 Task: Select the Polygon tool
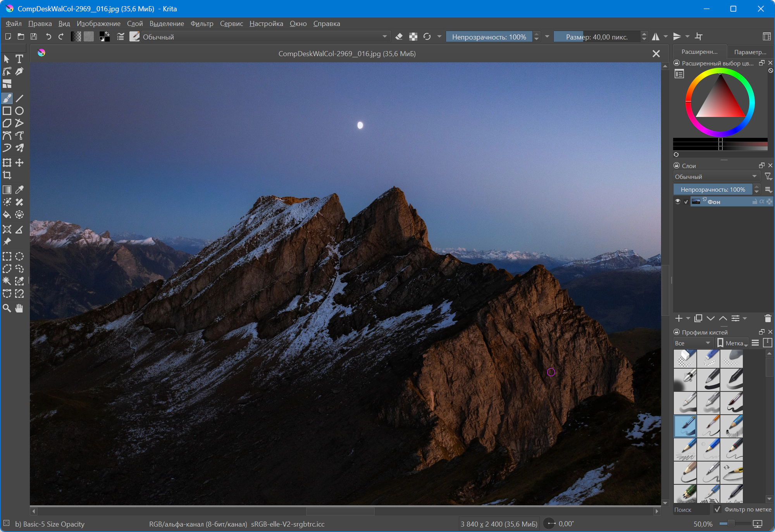click(7, 124)
